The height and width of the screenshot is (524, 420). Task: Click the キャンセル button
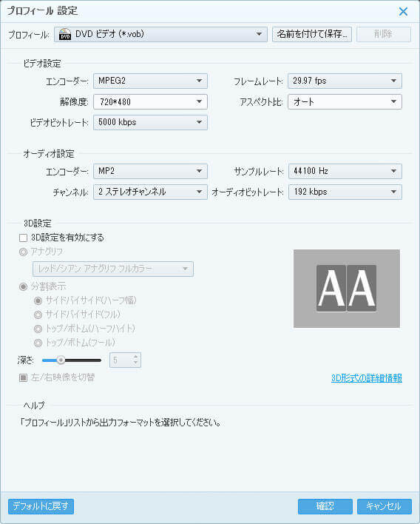pyautogui.click(x=385, y=506)
